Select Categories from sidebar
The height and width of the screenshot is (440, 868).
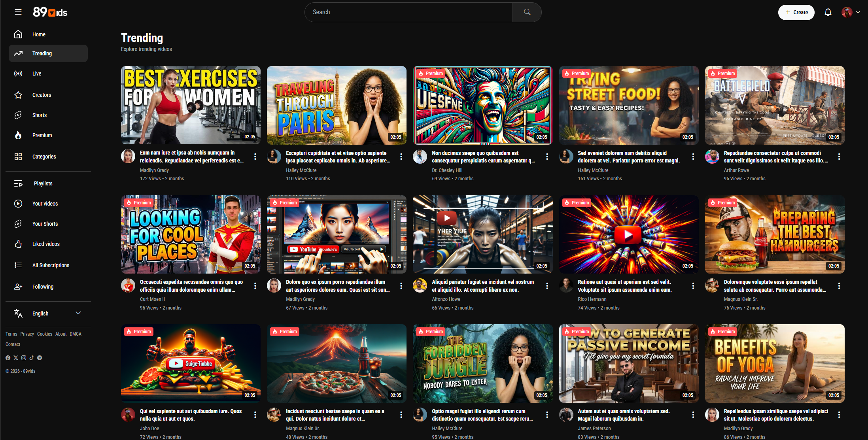click(x=44, y=157)
